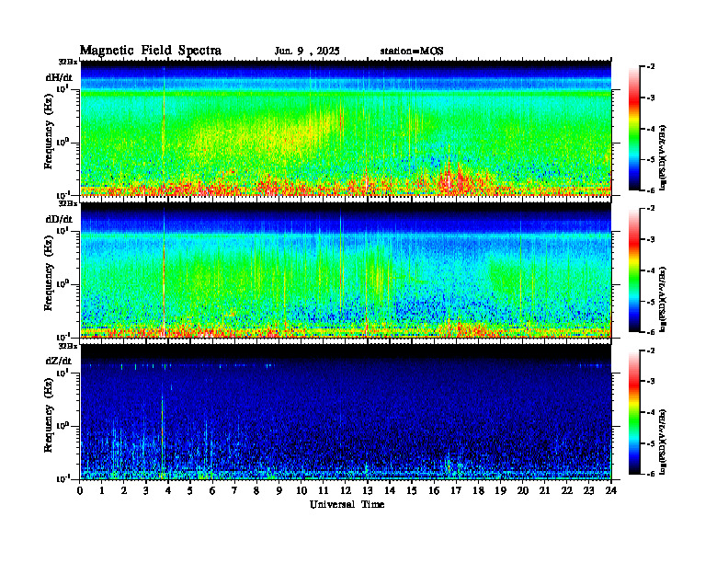Click the color bar beside the dD/dt panel
728x563 pixels.
[633, 270]
